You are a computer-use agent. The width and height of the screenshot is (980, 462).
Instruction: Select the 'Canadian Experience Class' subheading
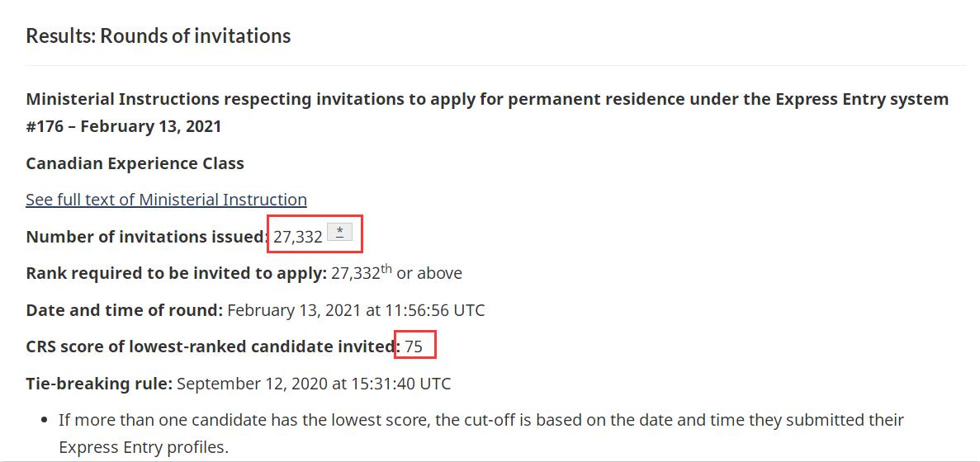click(x=135, y=163)
